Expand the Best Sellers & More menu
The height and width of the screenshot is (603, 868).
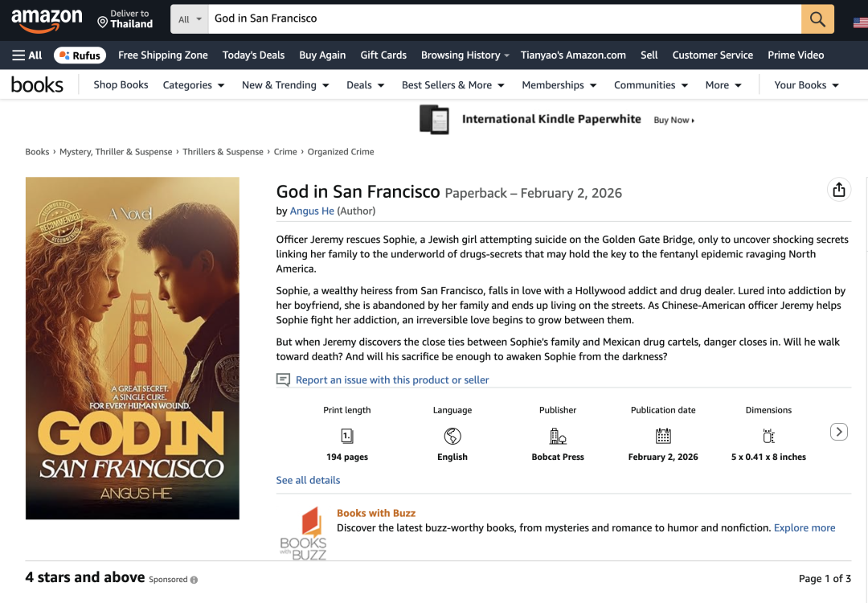click(x=453, y=85)
